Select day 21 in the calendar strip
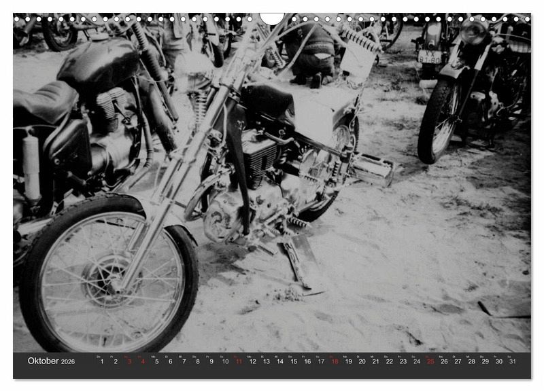 (x=376, y=361)
